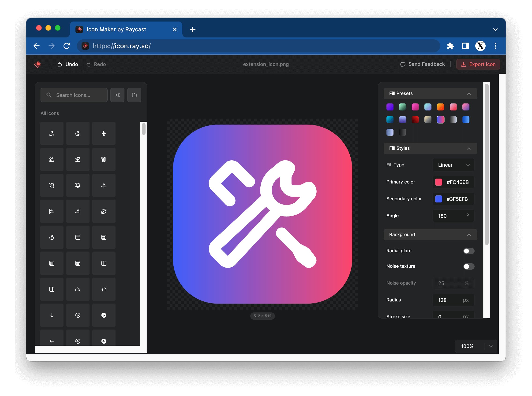This screenshot has width=532, height=396.
Task: Select the anchor icon in sidebar
Action: (x=52, y=237)
